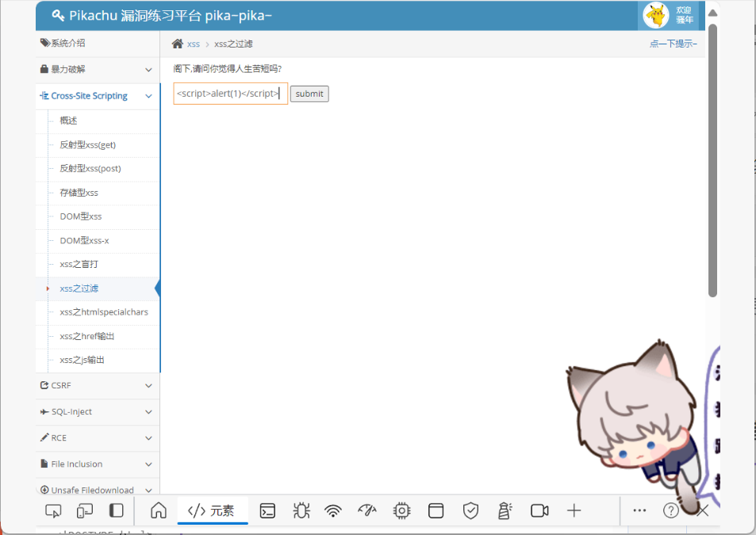
Task: Click the DevTools inspect element picker icon
Action: pos(53,510)
